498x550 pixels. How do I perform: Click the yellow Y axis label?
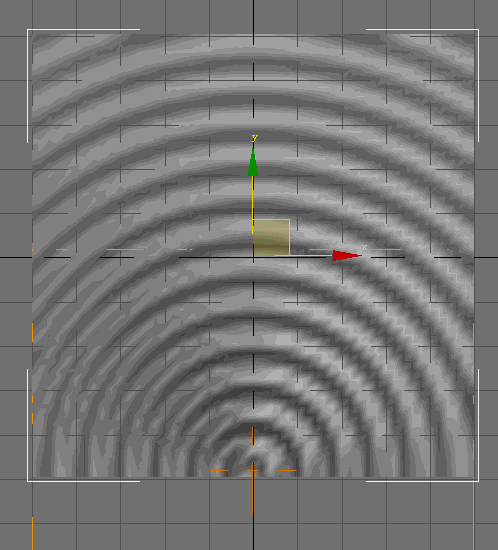[255, 138]
